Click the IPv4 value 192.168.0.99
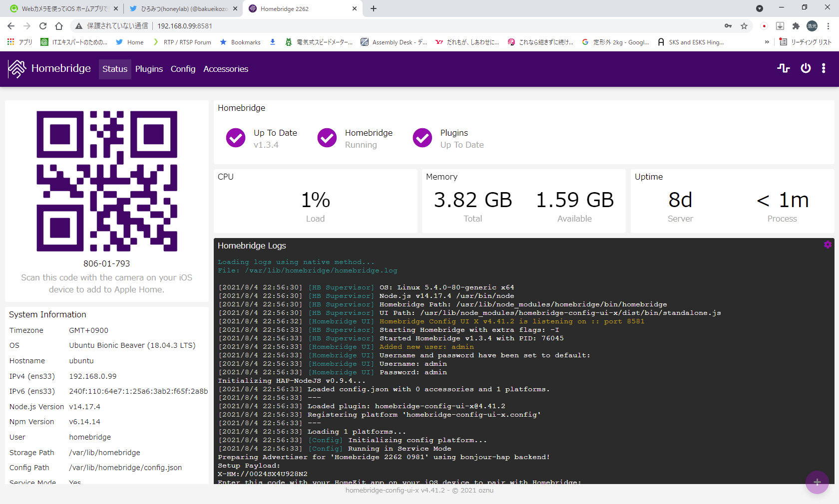This screenshot has height=504, width=839. (x=93, y=376)
